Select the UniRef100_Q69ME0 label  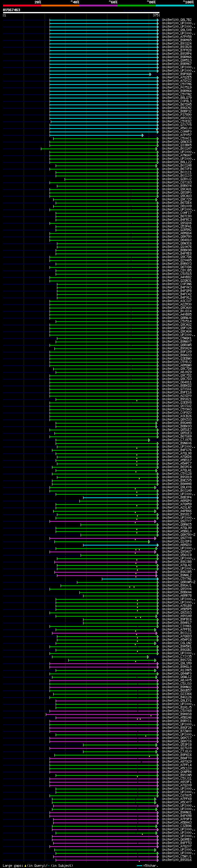click(x=177, y=839)
